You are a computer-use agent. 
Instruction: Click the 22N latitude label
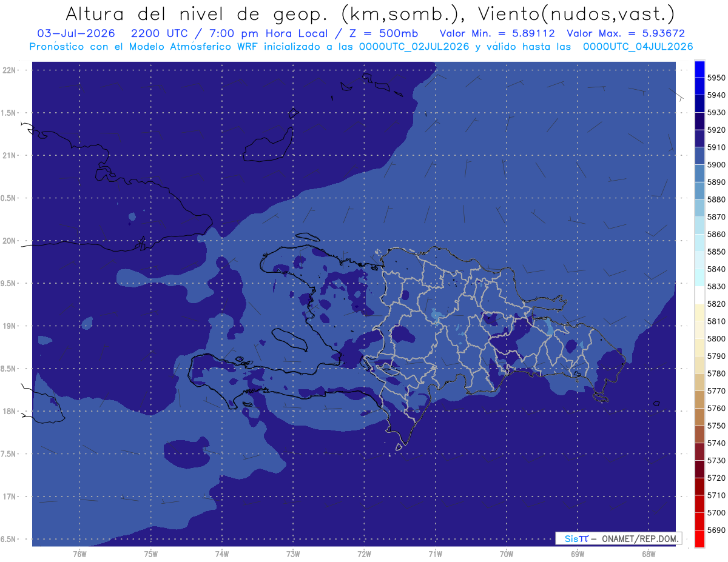tap(10, 70)
